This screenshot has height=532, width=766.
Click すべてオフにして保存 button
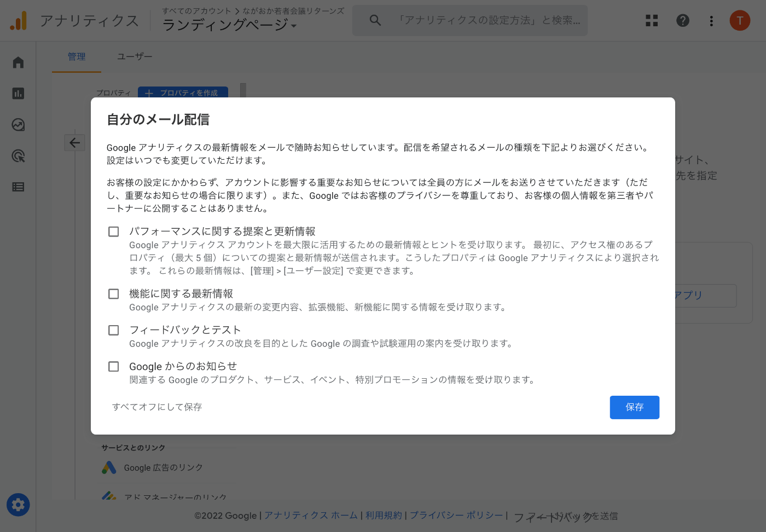click(157, 407)
